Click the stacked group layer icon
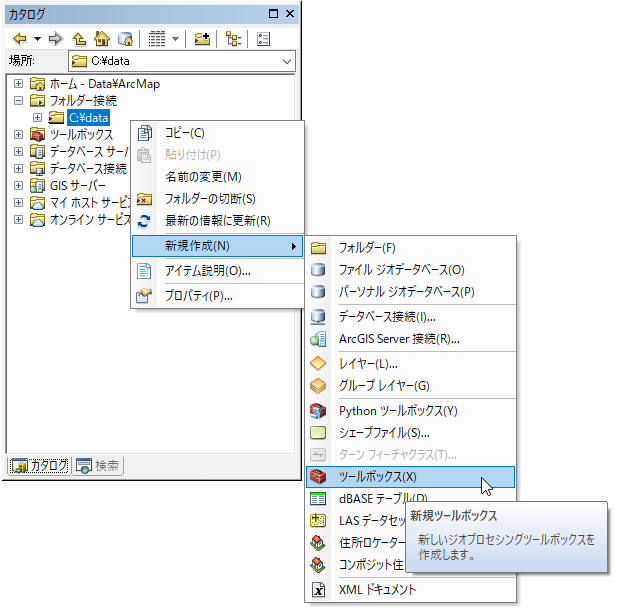617x610 pixels. tap(318, 386)
